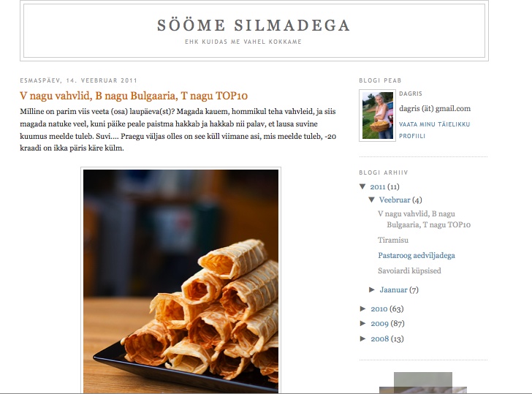The width and height of the screenshot is (532, 394).
Task: Open the Savoiardi küpsised post
Action: 409,270
